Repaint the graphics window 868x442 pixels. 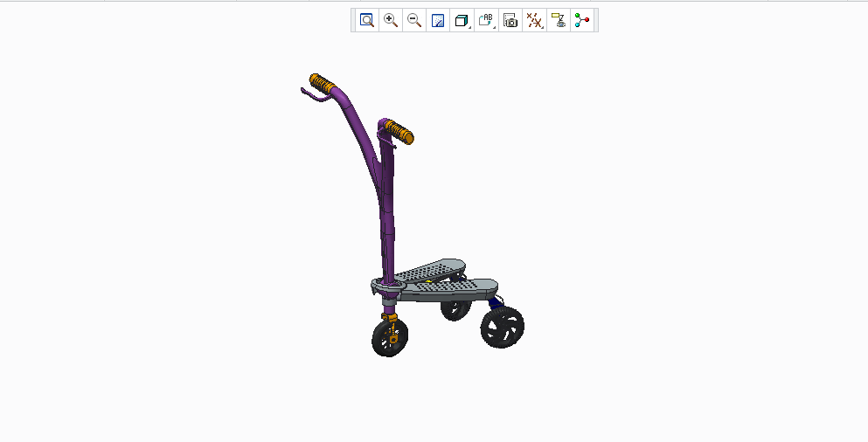point(438,20)
